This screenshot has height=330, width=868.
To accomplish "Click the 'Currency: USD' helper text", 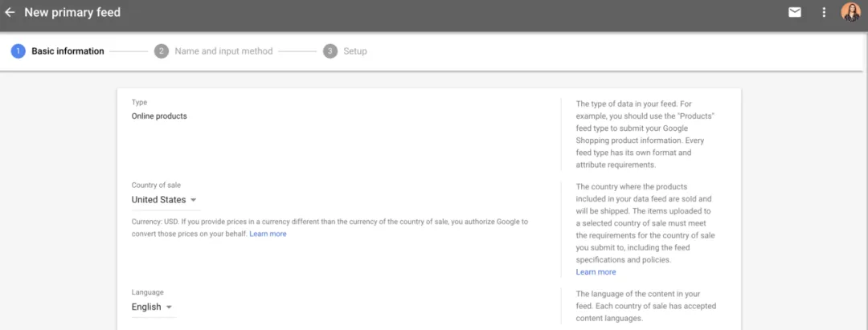I will click(x=330, y=228).
